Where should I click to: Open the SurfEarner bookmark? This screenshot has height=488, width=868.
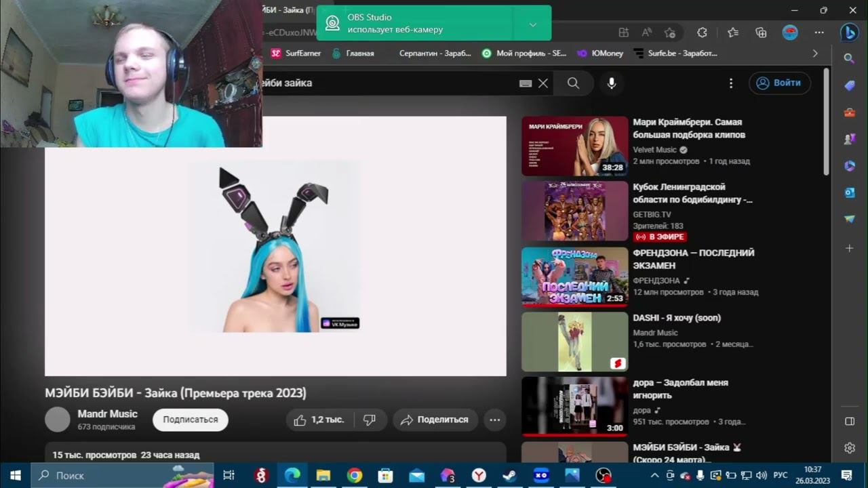(296, 54)
